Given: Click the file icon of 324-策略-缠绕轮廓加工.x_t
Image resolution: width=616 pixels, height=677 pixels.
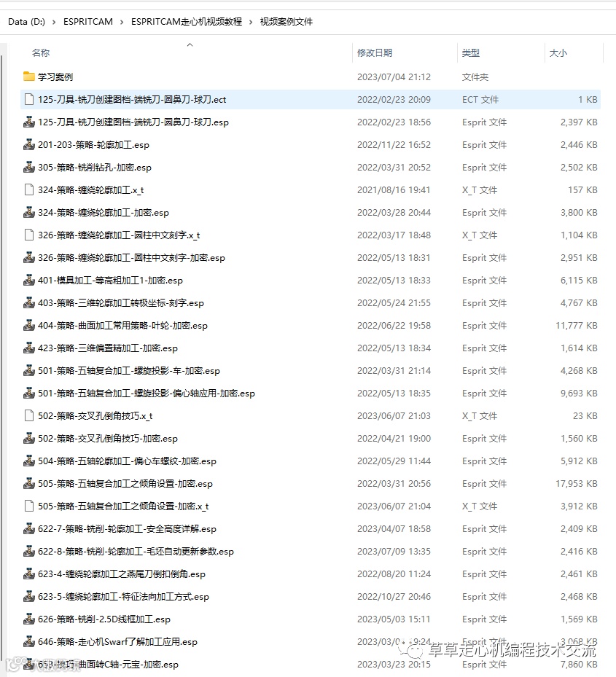Looking at the screenshot, I should click(29, 190).
